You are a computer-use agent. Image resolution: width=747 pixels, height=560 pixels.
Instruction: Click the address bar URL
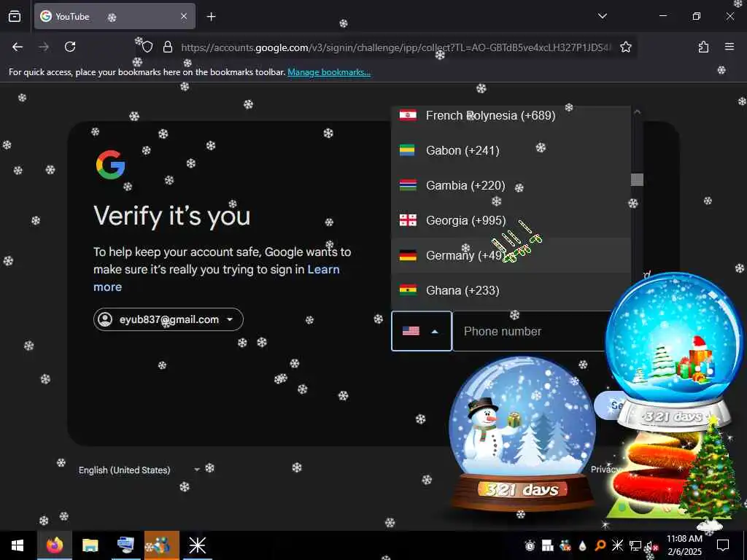pyautogui.click(x=395, y=47)
